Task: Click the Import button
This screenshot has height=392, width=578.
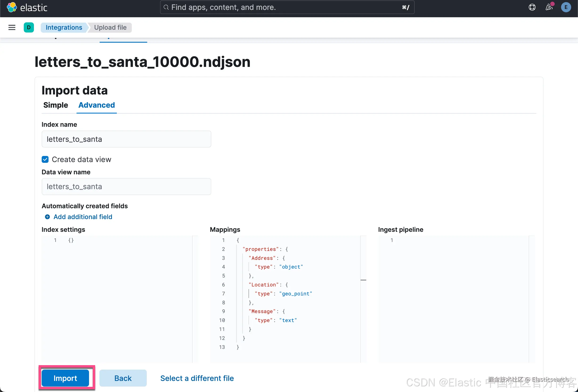Action: click(x=65, y=378)
